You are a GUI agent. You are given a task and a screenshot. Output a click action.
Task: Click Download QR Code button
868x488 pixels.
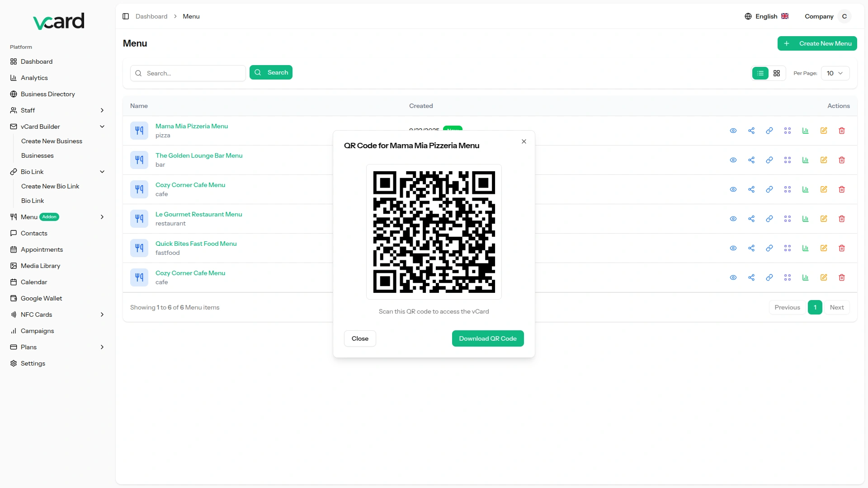488,338
